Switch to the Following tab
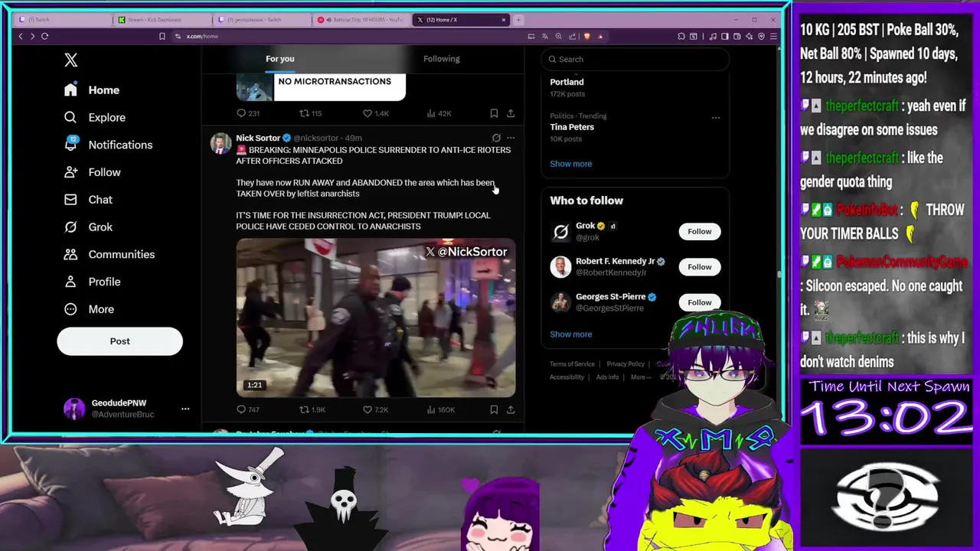Viewport: 980px width, 551px height. 441,59
